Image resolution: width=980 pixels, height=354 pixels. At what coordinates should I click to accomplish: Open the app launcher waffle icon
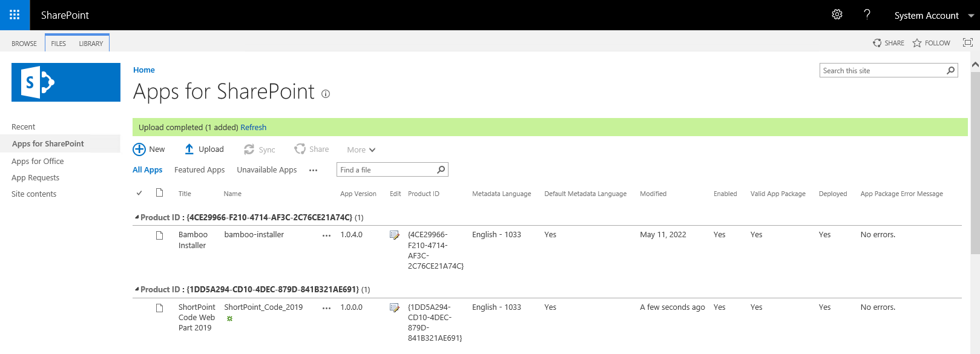pyautogui.click(x=15, y=15)
